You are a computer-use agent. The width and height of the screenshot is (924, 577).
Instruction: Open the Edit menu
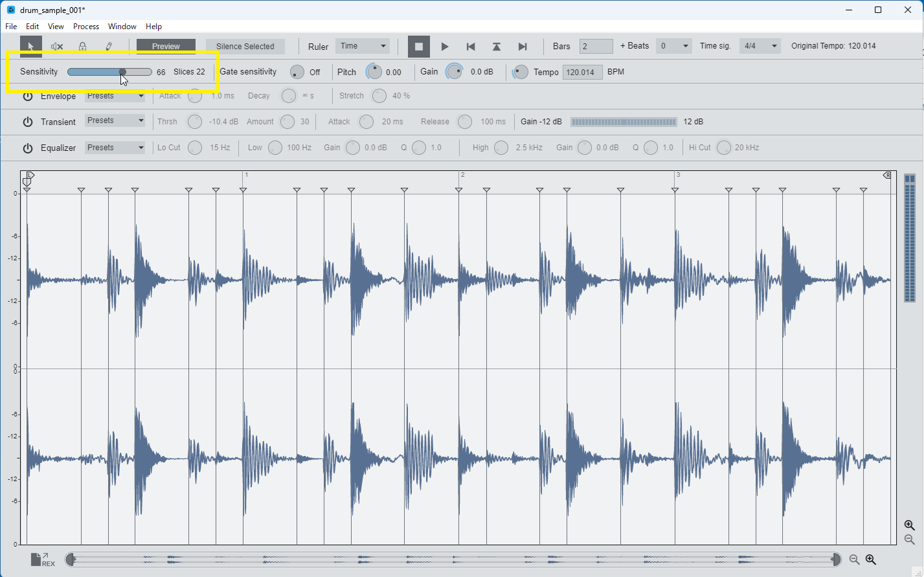point(32,27)
